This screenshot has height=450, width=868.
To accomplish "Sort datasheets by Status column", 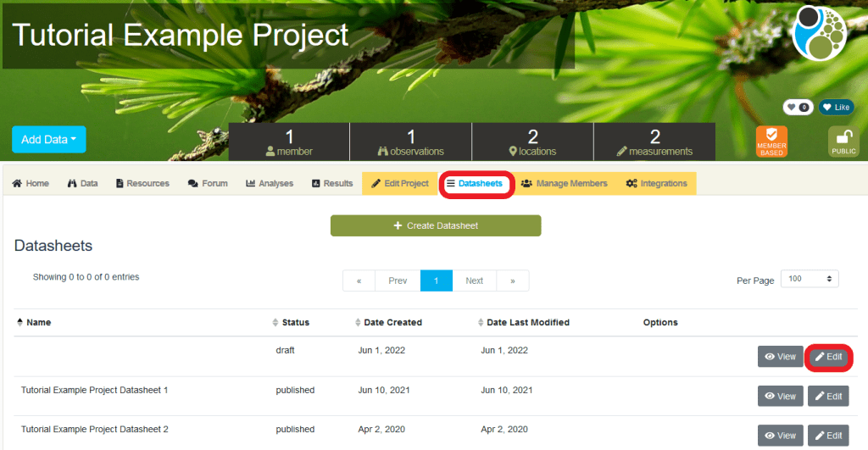I will pyautogui.click(x=295, y=323).
